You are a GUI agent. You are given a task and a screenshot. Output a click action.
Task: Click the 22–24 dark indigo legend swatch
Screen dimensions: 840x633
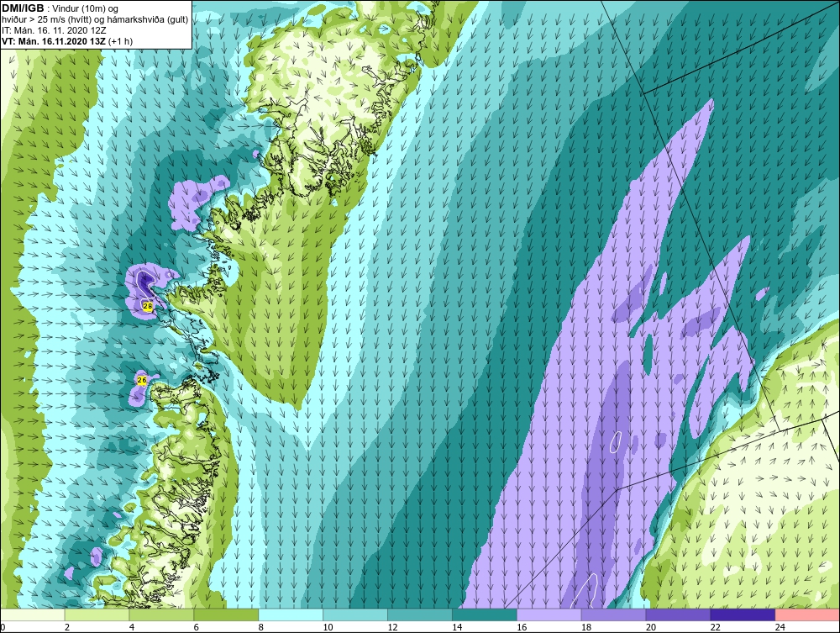click(x=743, y=615)
